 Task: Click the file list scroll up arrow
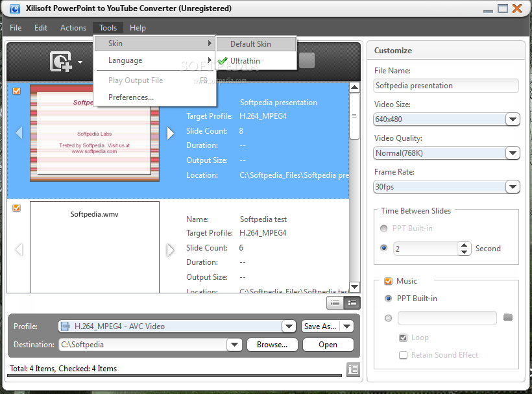354,88
